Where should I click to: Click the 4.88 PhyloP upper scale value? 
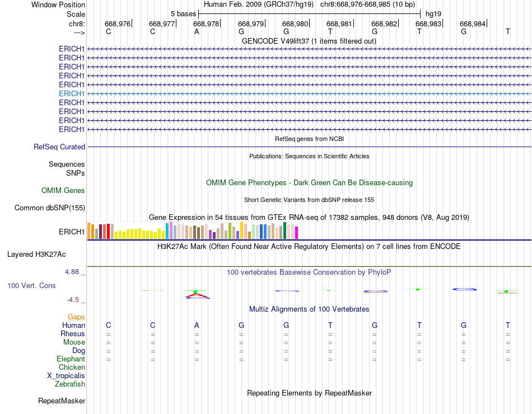point(72,271)
